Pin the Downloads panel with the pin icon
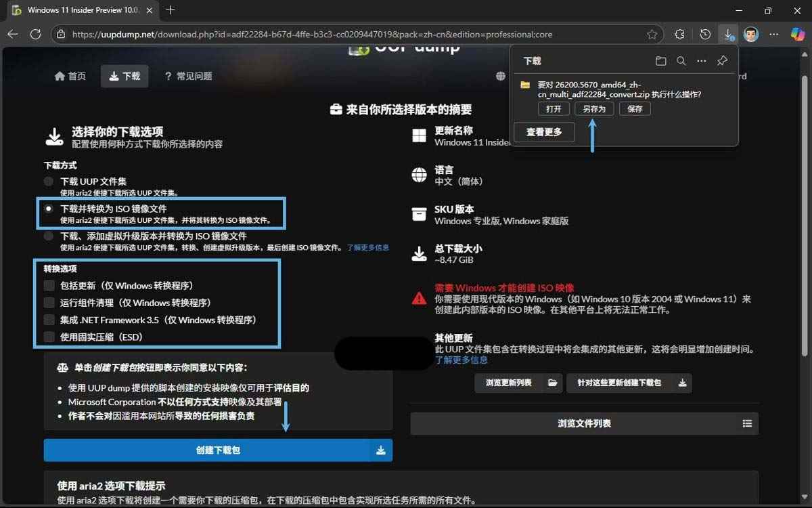Screen dimensions: 812x508 tap(722, 60)
